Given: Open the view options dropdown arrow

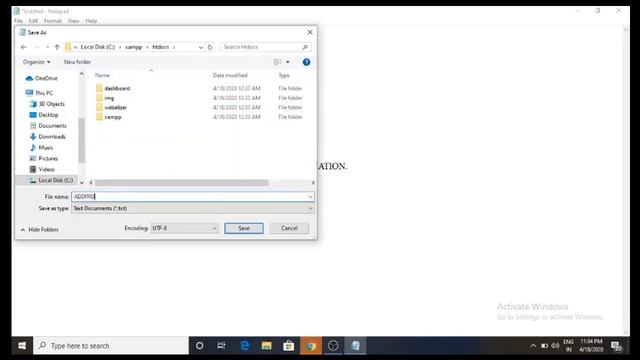Looking at the screenshot, I should point(288,62).
